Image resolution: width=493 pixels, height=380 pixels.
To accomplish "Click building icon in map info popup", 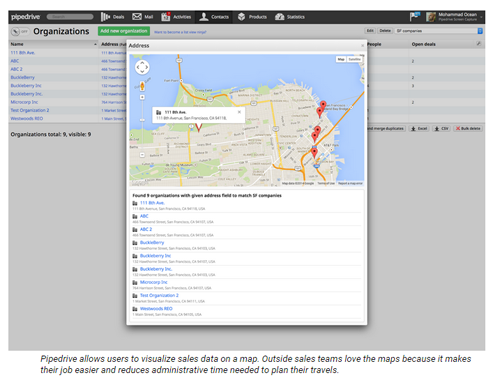I will 159,112.
